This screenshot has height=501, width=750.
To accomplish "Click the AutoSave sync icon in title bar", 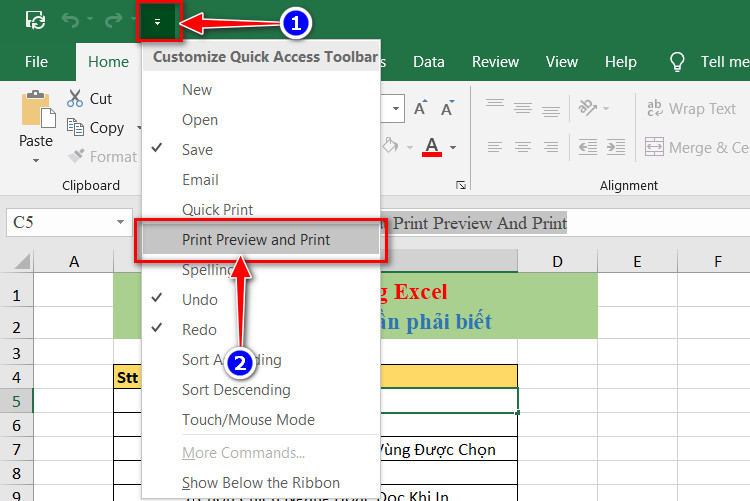I will pos(35,21).
